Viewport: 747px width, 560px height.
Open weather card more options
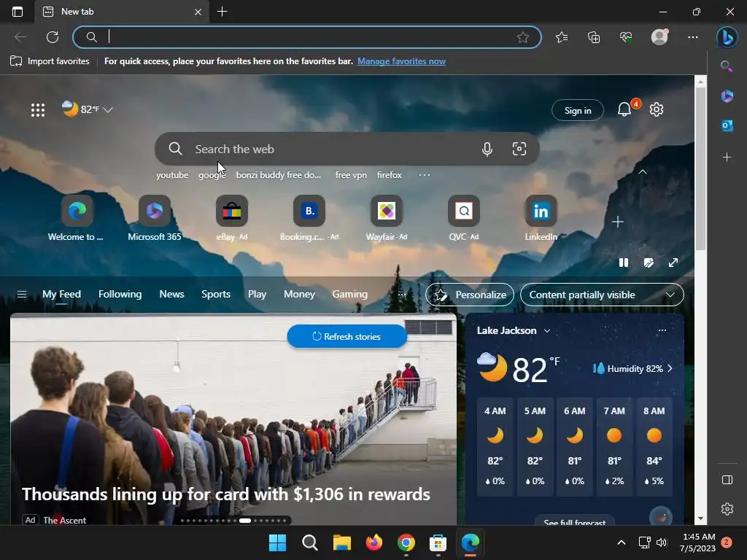point(662,330)
